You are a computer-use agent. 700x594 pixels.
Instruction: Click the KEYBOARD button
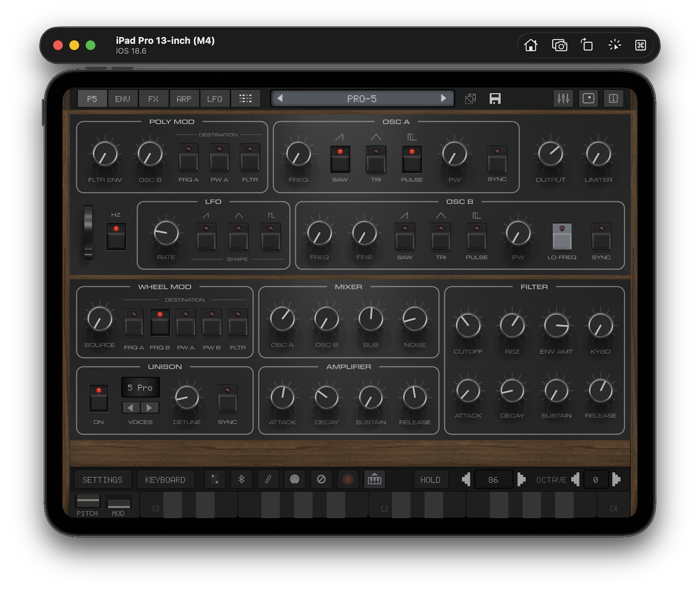click(x=165, y=480)
